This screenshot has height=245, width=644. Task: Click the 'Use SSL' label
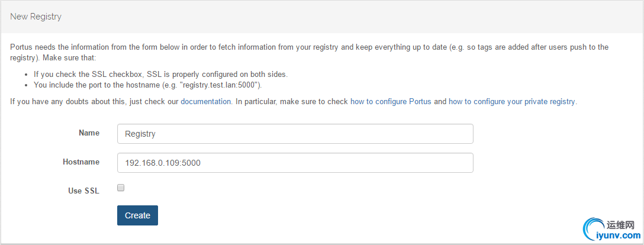tap(84, 191)
